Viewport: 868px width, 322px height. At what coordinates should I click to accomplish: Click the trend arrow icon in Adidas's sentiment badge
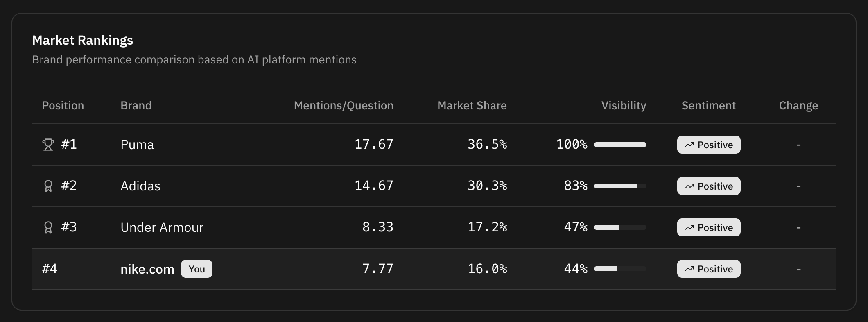[689, 186]
